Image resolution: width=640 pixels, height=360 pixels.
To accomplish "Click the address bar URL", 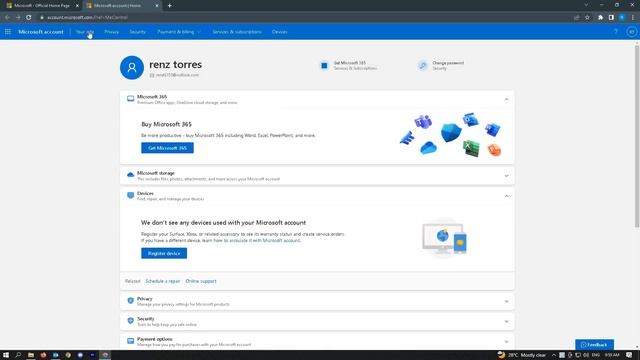I will click(x=87, y=18).
